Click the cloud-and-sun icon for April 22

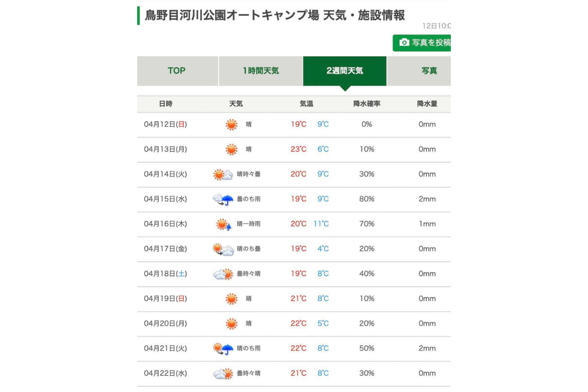[223, 374]
